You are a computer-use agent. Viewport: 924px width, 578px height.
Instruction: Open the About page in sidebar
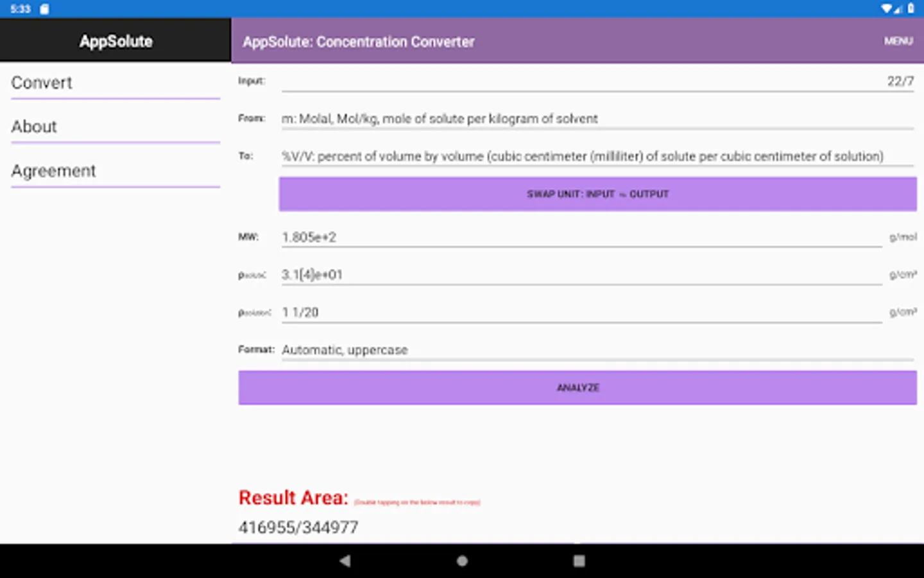point(116,127)
